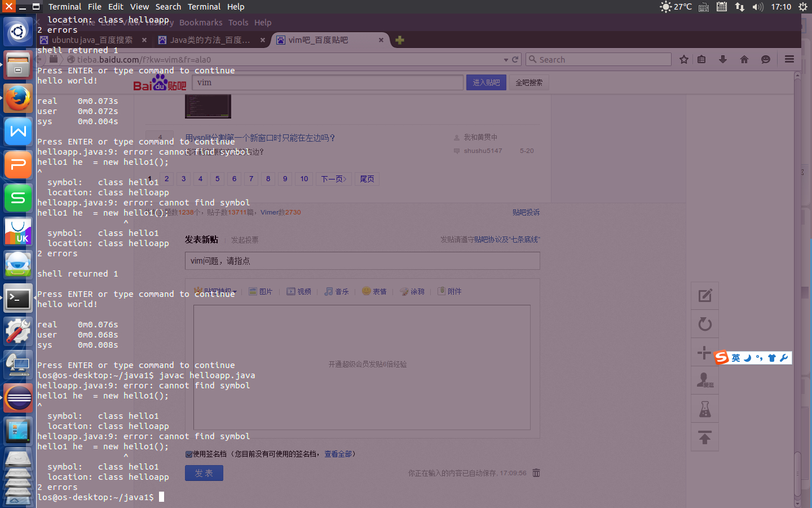Launch Eclipse from the launcher
Image resolution: width=812 pixels, height=508 pixels.
[18, 398]
